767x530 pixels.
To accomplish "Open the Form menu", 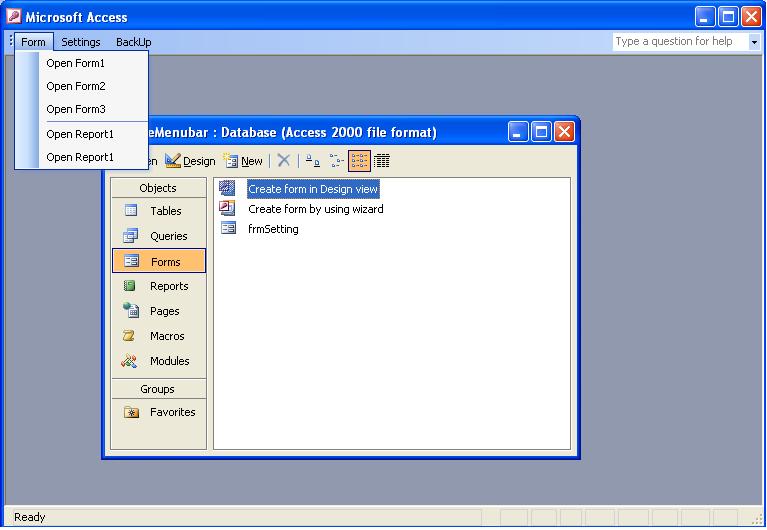I will pyautogui.click(x=33, y=42).
